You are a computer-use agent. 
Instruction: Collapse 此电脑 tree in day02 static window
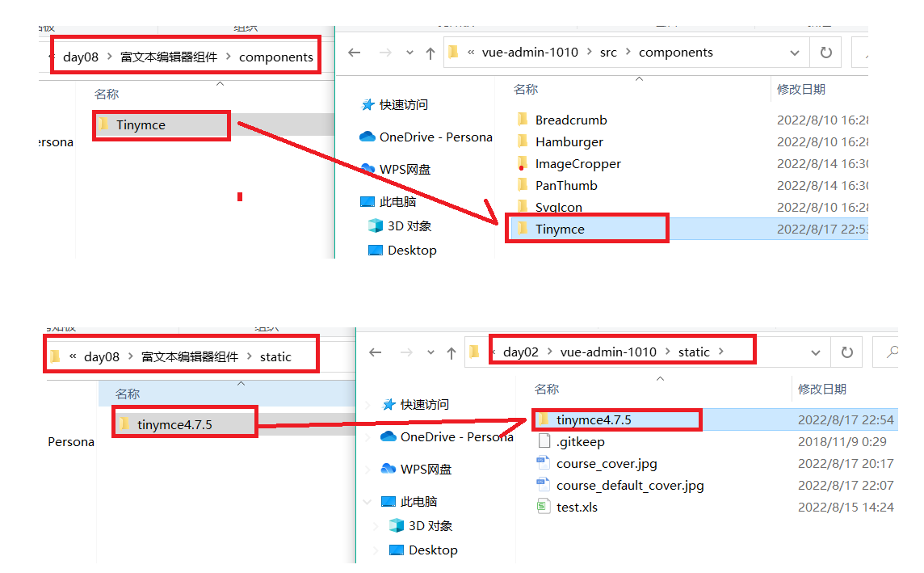point(368,502)
